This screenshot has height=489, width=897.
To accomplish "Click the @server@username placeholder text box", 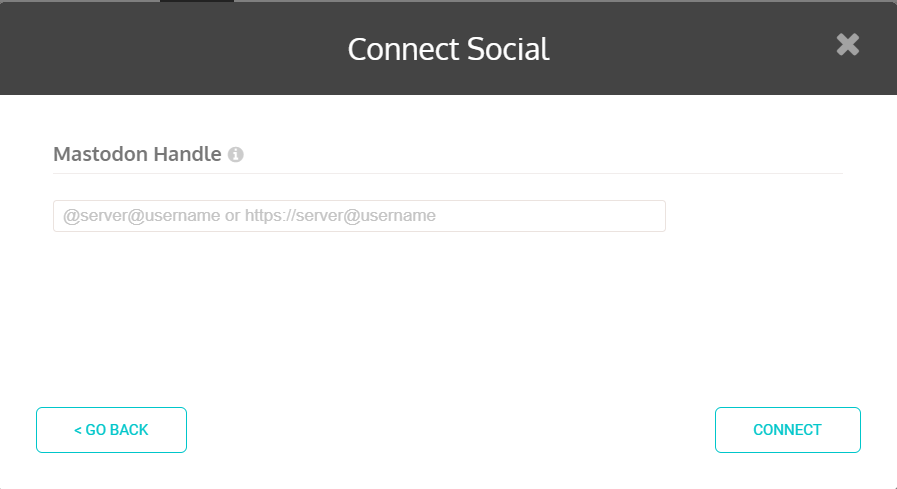I will (359, 216).
